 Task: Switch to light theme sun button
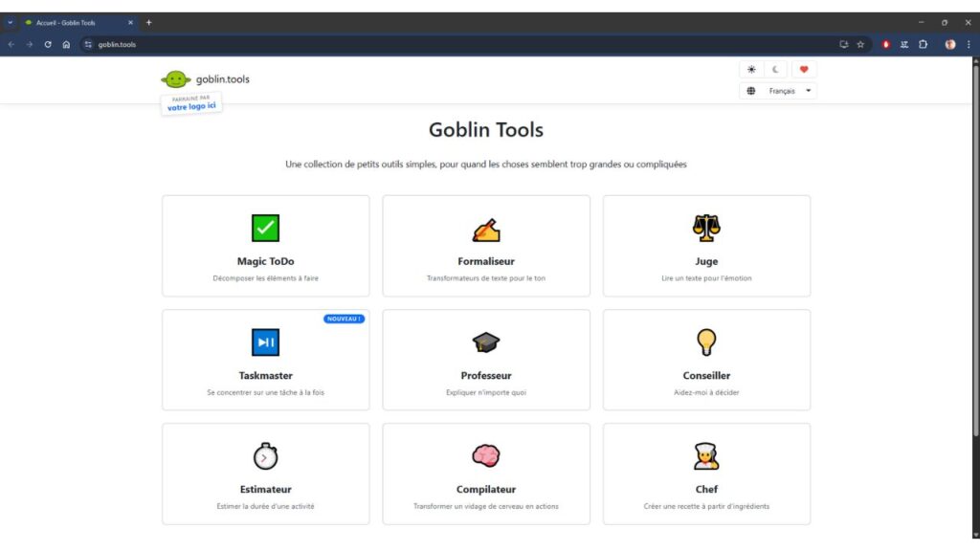pos(751,69)
